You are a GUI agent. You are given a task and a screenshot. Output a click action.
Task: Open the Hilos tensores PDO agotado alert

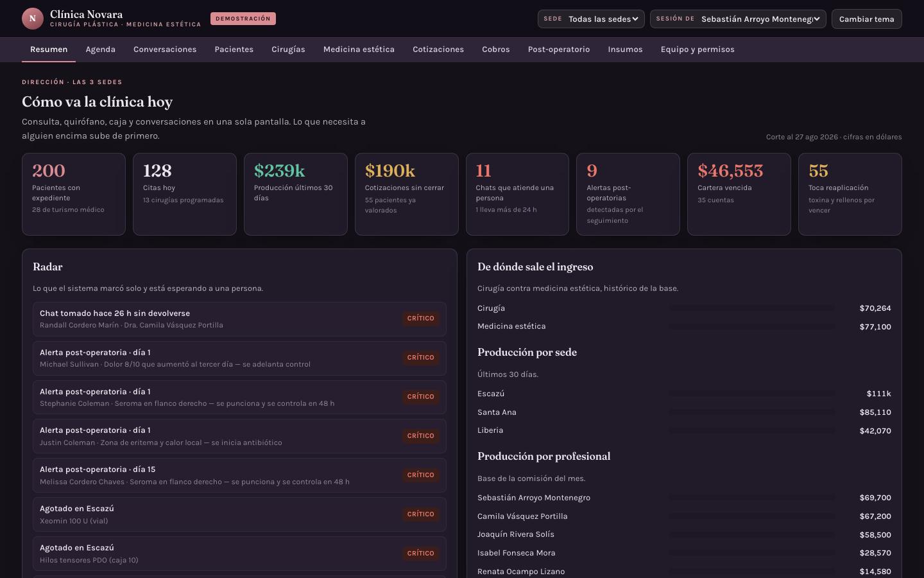click(239, 554)
